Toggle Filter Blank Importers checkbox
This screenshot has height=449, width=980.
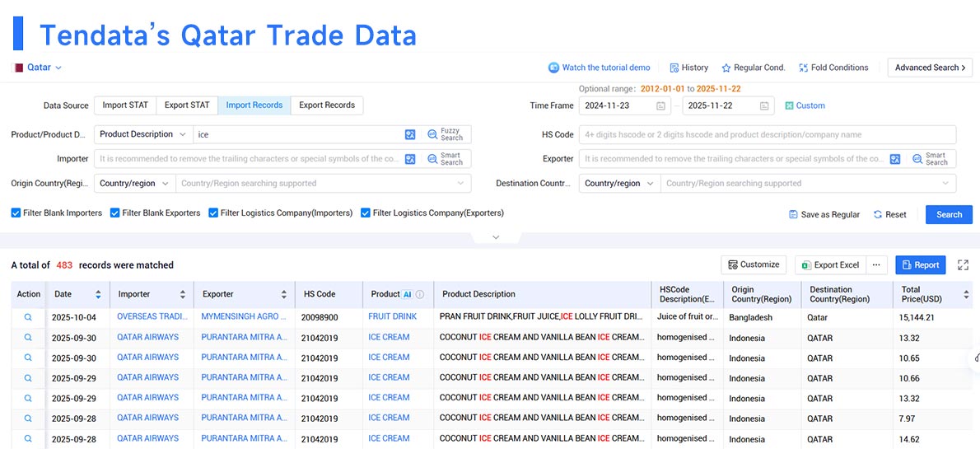(16, 213)
